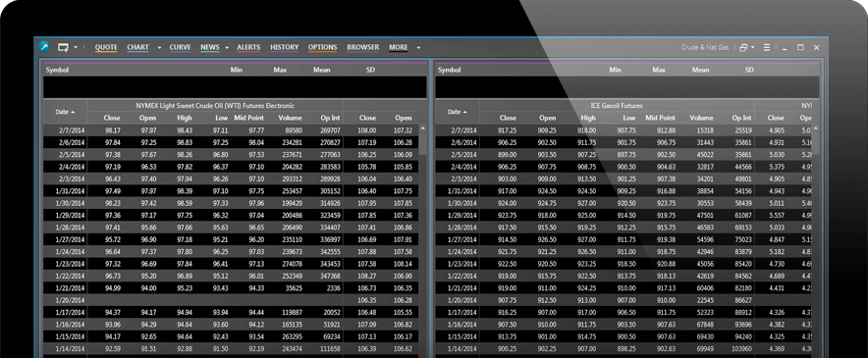Click the new display window icon

click(x=63, y=48)
